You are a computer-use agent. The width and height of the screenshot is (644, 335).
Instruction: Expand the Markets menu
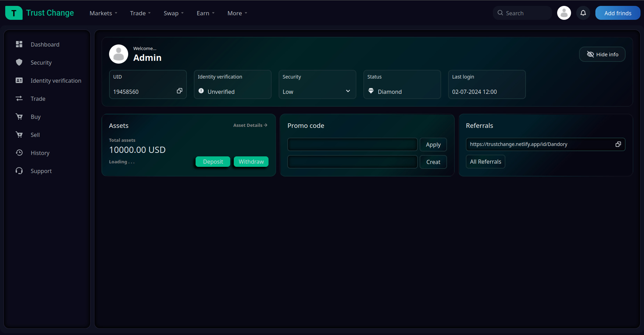click(103, 13)
